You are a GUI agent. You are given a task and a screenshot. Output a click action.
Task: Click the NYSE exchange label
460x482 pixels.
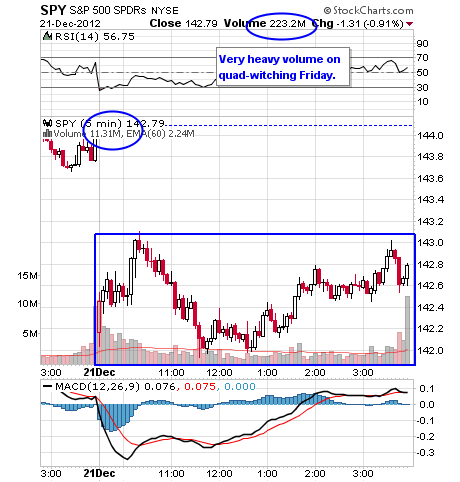[x=165, y=11]
